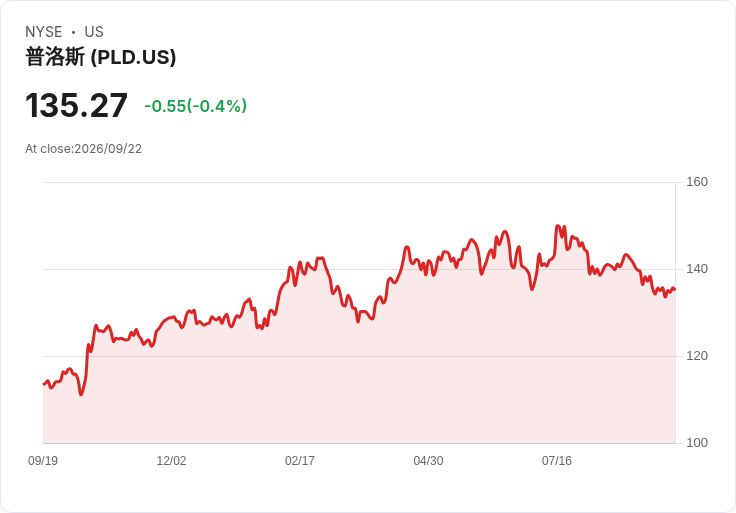The image size is (736, 513).
Task: Click the 12/02 date on the x-axis
Action: pos(171,460)
